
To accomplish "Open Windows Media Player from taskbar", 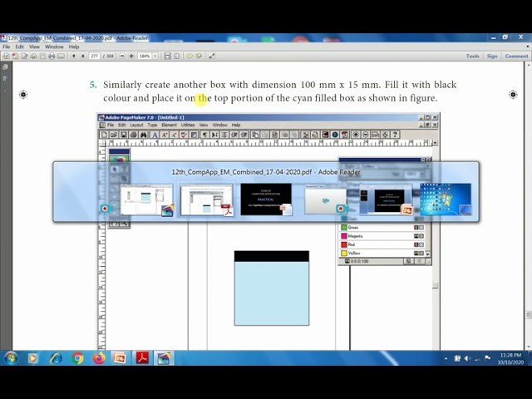I will (x=33, y=358).
